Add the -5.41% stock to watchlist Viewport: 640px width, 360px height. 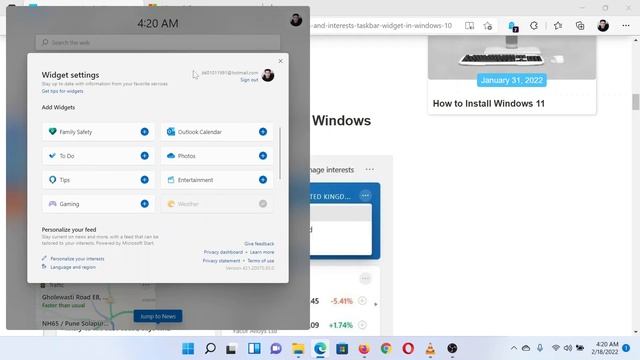(362, 301)
